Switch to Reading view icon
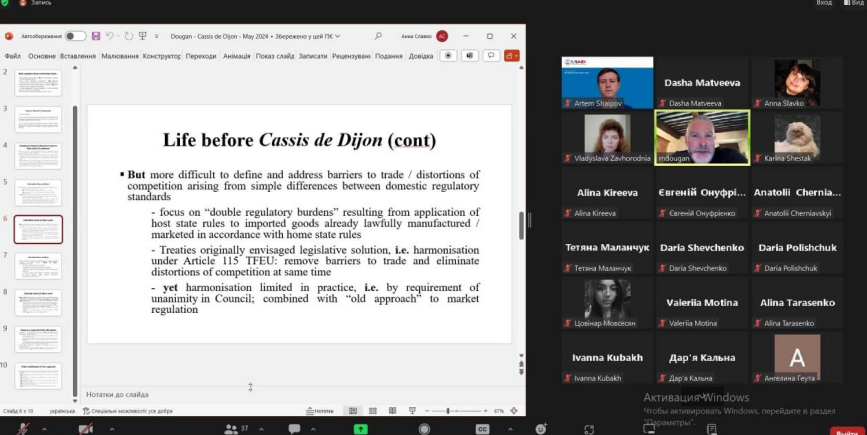 [x=392, y=411]
